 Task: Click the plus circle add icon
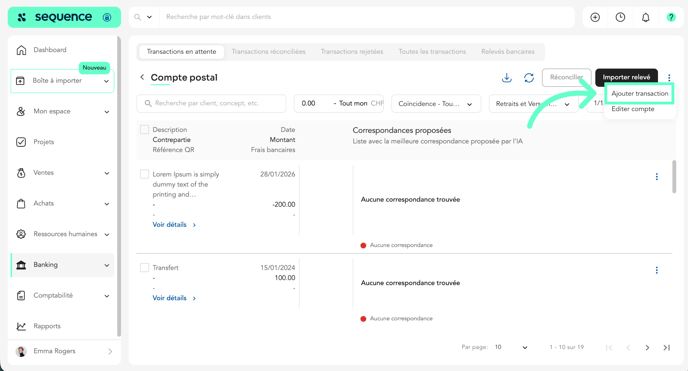(595, 17)
